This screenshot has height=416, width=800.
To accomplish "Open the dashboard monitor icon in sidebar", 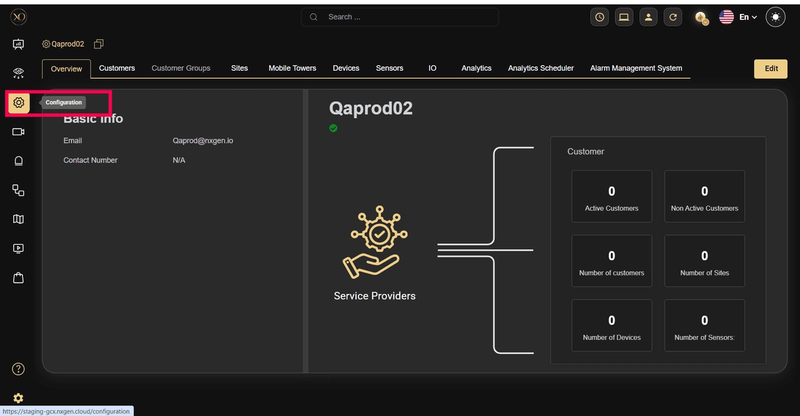I will (18, 44).
